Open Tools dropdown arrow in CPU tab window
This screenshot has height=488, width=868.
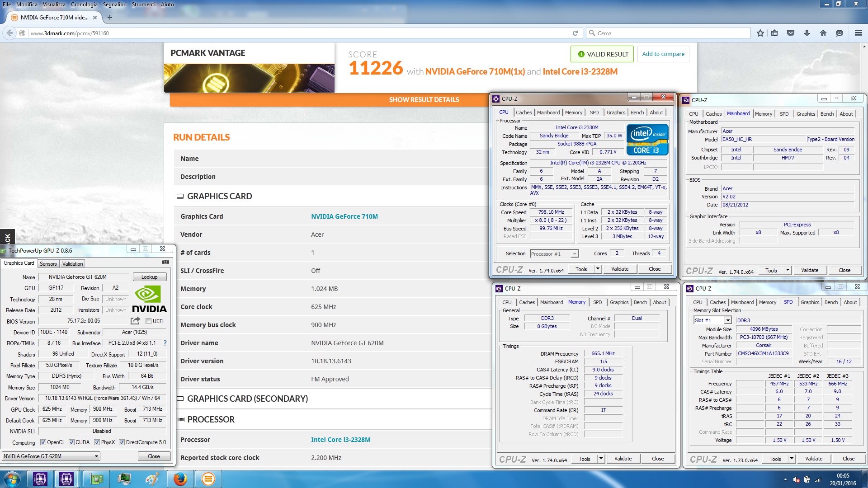point(598,269)
